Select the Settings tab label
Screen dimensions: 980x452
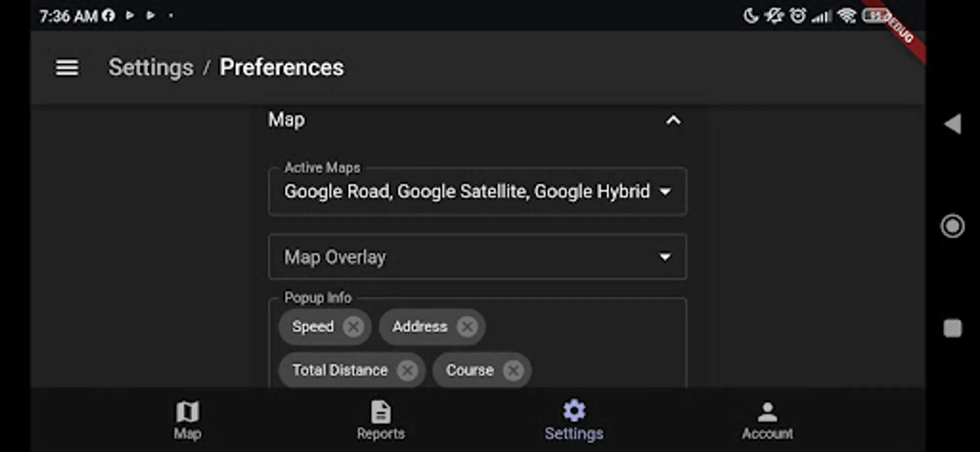574,433
